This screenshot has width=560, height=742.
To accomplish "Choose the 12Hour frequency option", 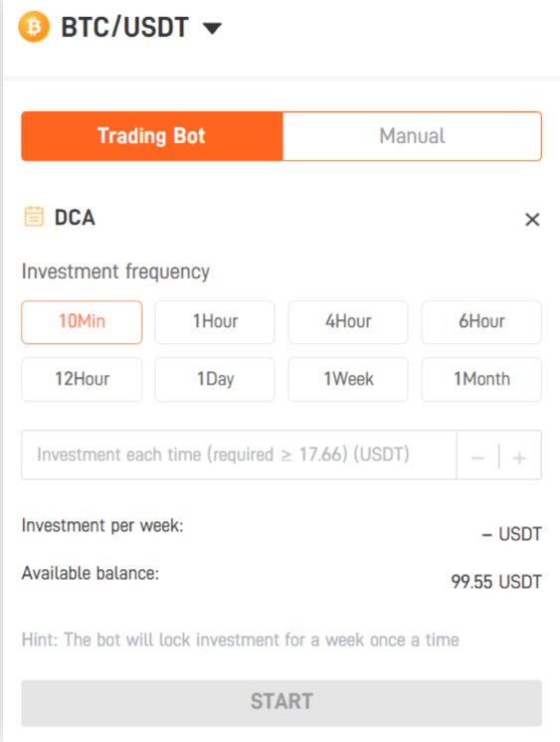I will [x=82, y=379].
